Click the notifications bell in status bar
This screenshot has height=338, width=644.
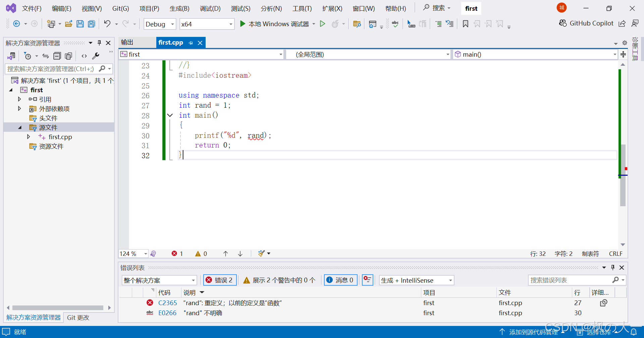[634, 332]
